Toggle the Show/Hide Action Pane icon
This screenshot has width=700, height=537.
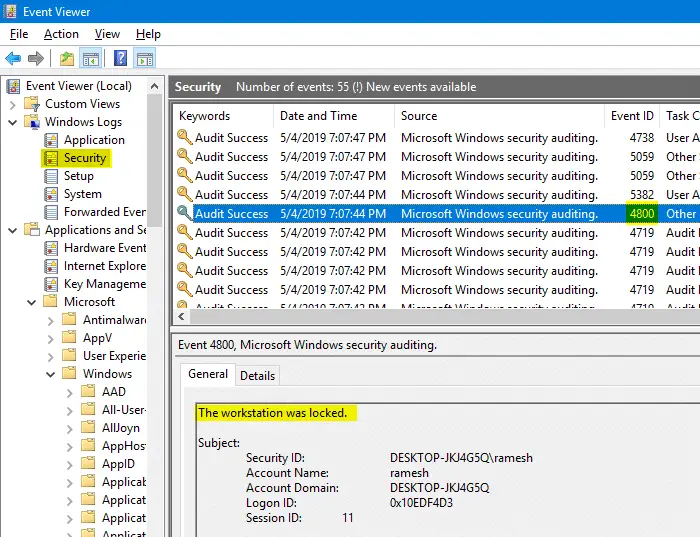(145, 58)
